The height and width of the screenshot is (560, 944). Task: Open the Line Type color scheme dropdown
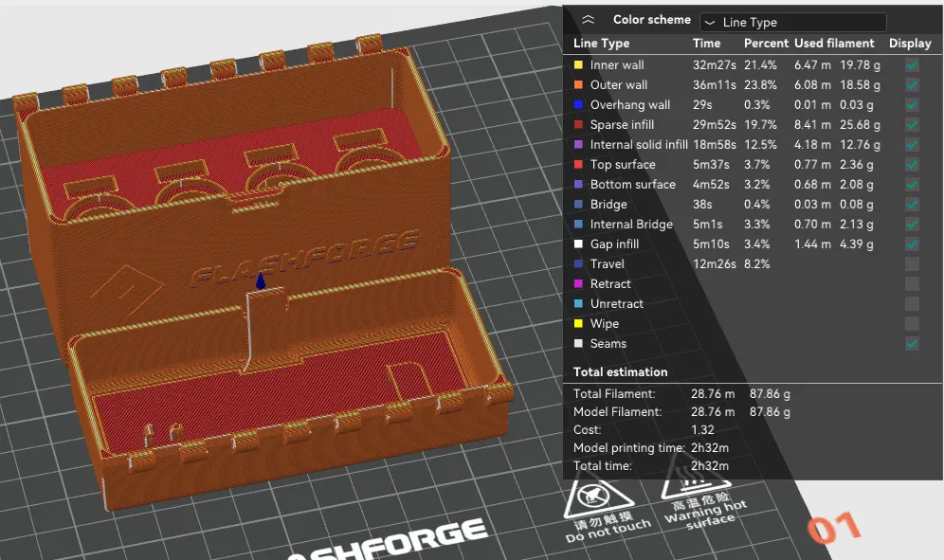coord(793,23)
